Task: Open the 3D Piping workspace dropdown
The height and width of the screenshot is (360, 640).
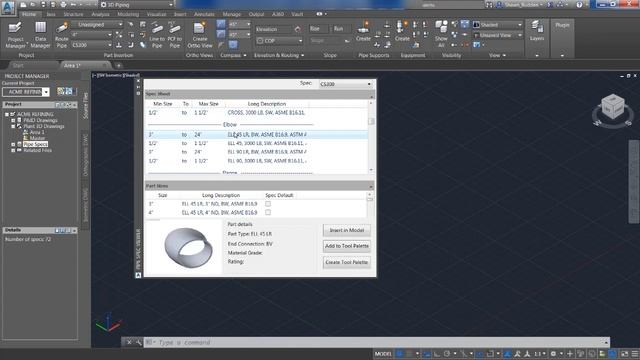Action: pyautogui.click(x=137, y=4)
